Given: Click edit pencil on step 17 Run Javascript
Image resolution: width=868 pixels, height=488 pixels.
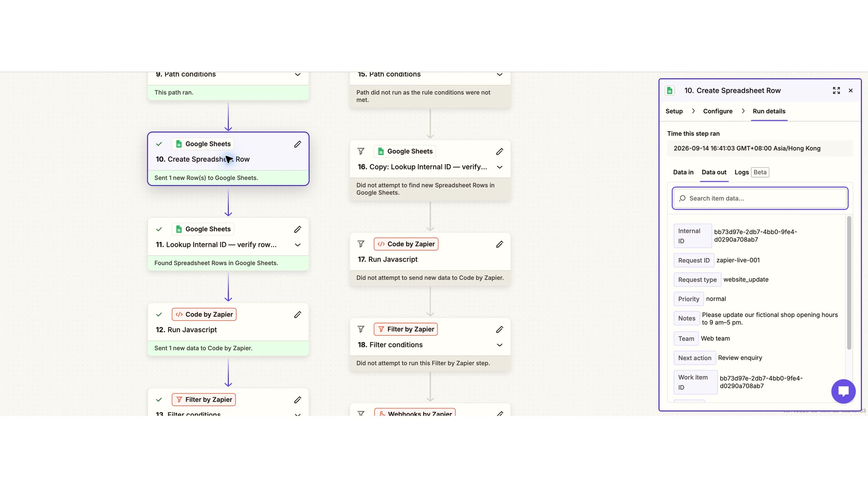Looking at the screenshot, I should coord(500,244).
